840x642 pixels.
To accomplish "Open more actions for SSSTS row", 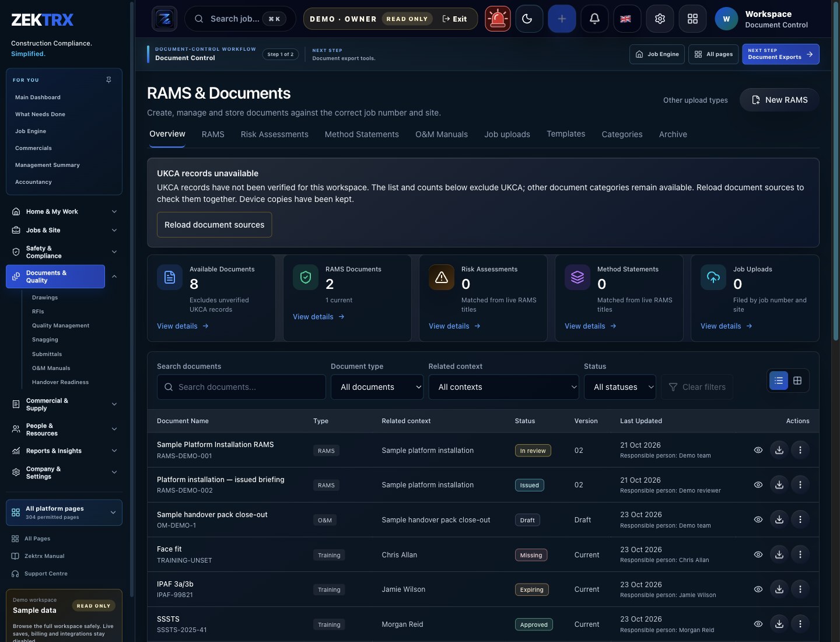I will (800, 624).
